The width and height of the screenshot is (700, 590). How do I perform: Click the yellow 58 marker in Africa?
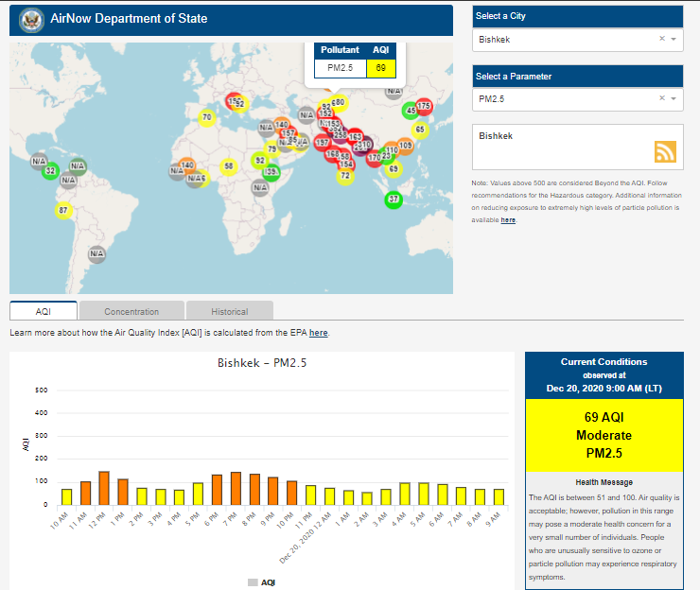pyautogui.click(x=228, y=166)
